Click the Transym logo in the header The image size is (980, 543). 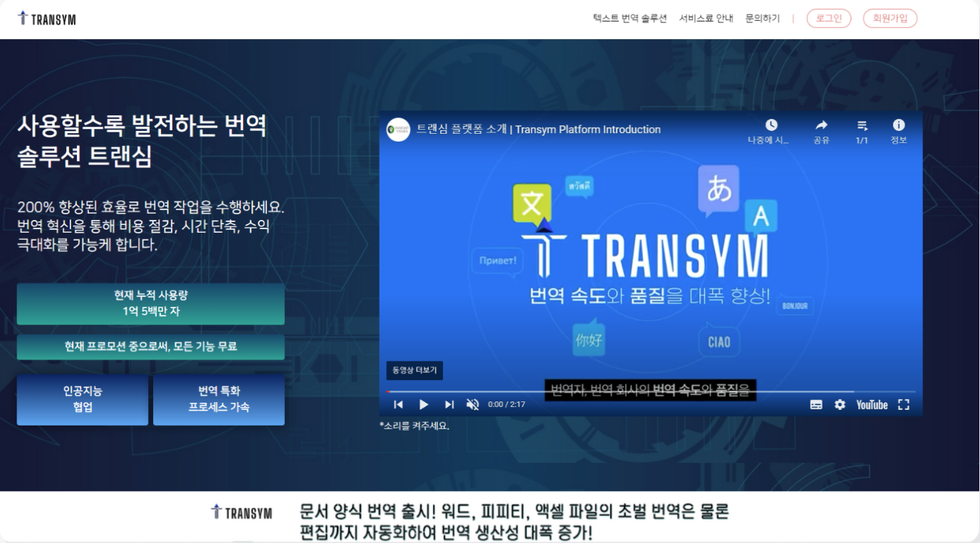click(46, 19)
